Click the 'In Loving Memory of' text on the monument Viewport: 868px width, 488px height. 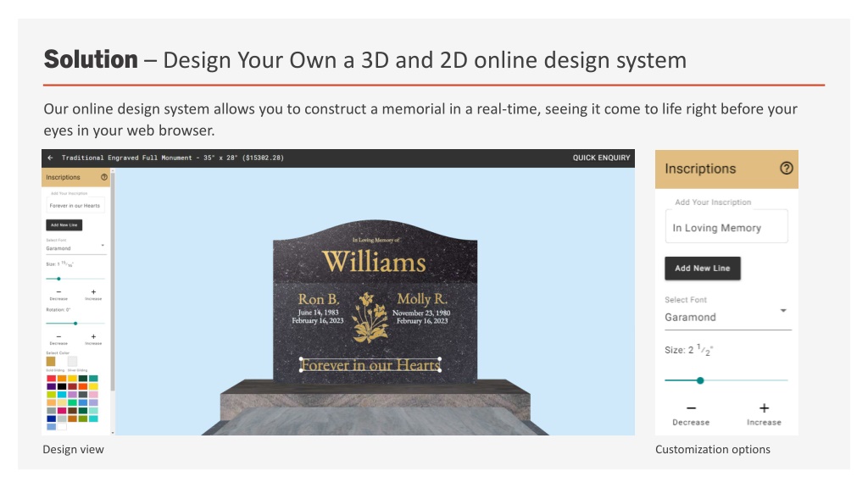point(376,240)
